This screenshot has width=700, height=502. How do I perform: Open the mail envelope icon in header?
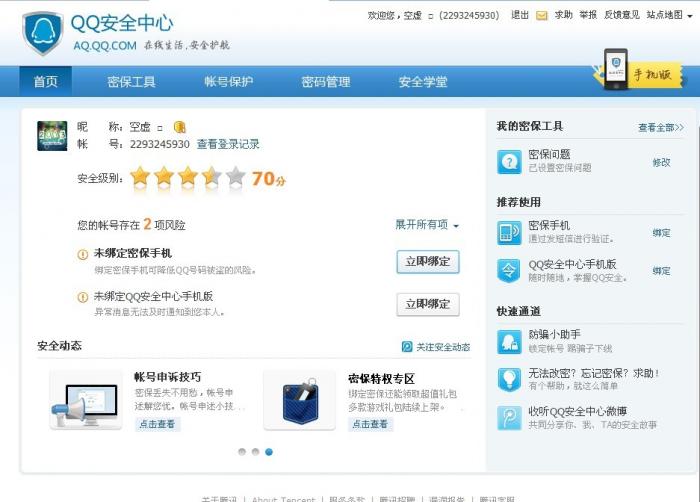click(542, 16)
